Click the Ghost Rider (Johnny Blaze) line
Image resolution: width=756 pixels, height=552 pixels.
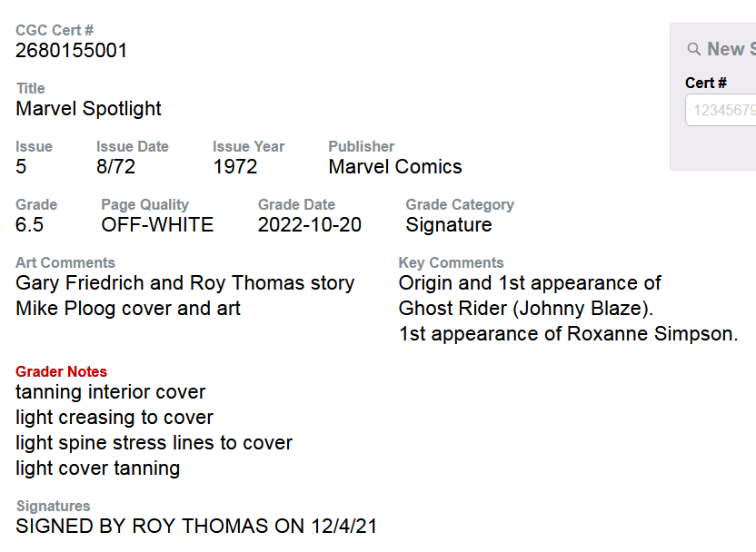tap(526, 309)
